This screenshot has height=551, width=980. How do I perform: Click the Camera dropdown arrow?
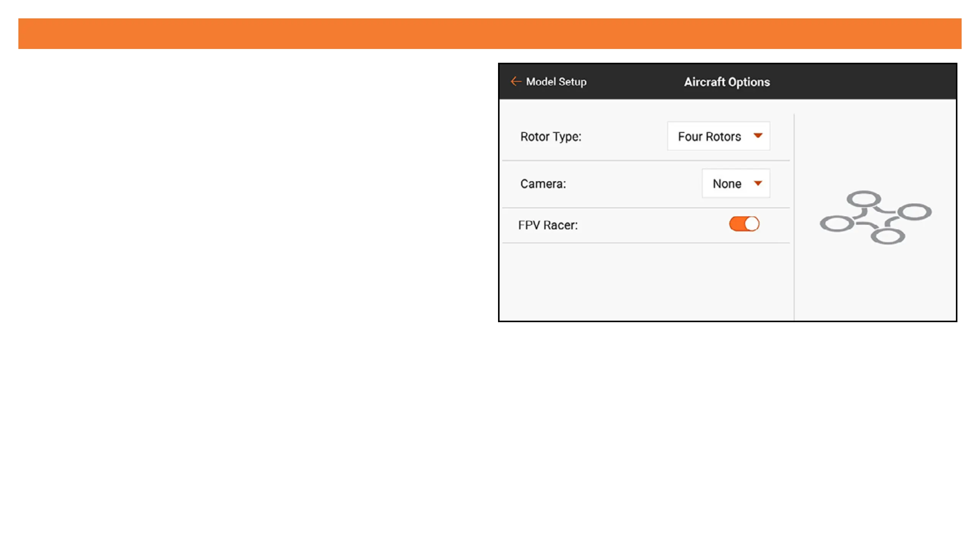[758, 183]
